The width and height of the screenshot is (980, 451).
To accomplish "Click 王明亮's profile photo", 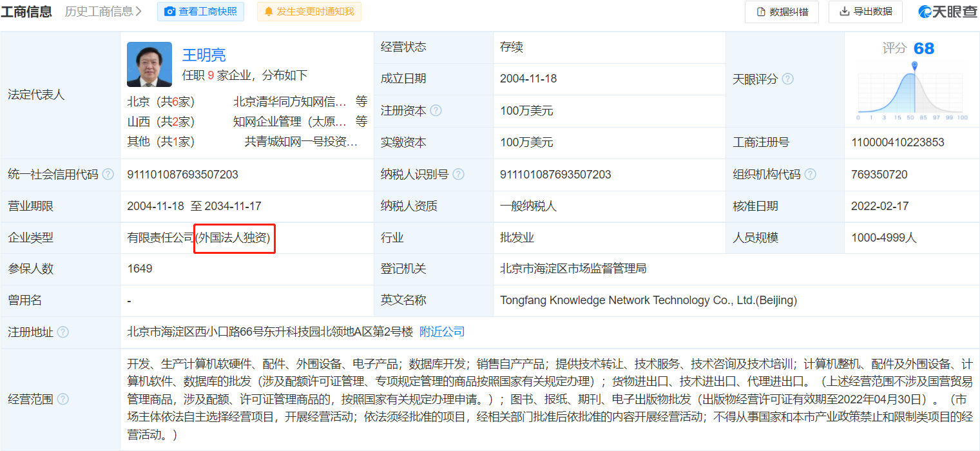I will (x=149, y=64).
